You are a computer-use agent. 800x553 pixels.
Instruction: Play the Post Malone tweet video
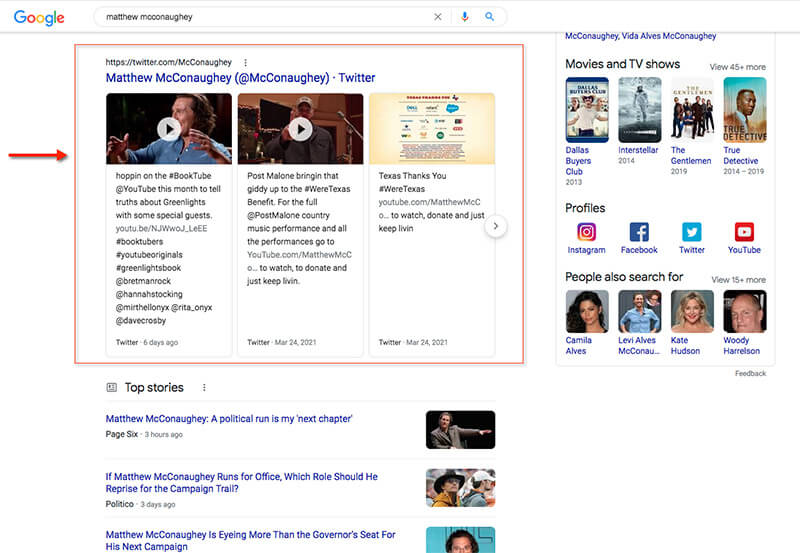tap(301, 129)
